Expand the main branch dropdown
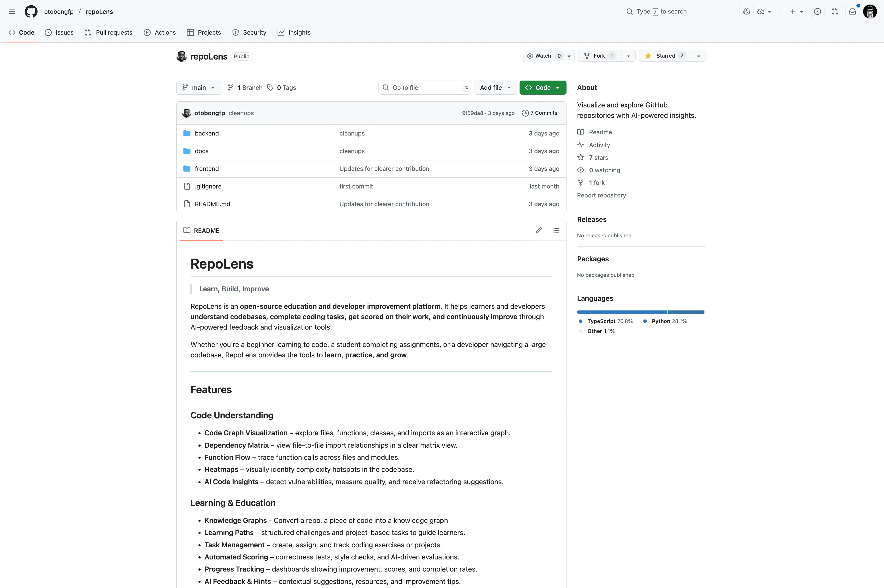 coord(199,88)
